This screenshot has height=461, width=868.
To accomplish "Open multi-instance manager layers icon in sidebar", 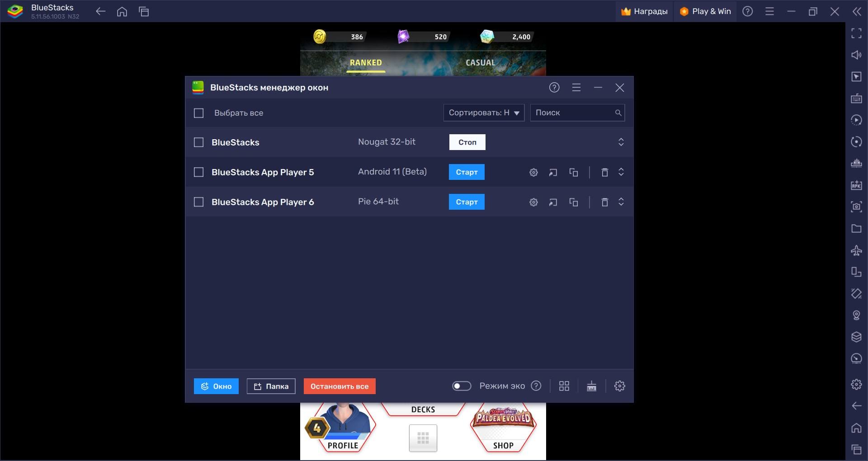I will [x=856, y=337].
